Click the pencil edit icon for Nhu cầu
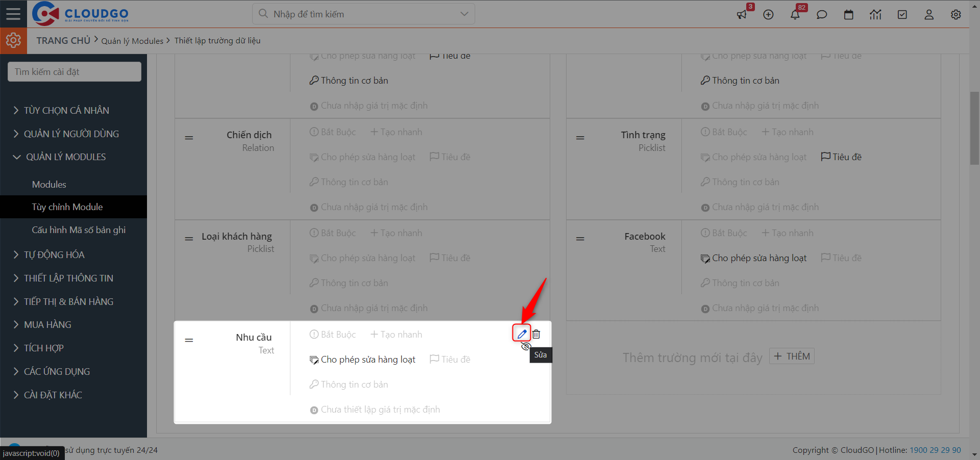The height and width of the screenshot is (460, 980). 522,334
